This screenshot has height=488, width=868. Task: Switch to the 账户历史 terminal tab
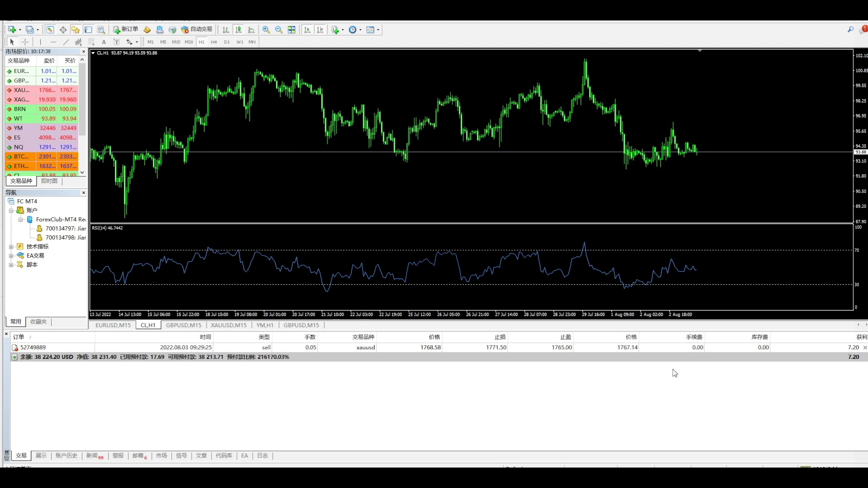[66, 455]
